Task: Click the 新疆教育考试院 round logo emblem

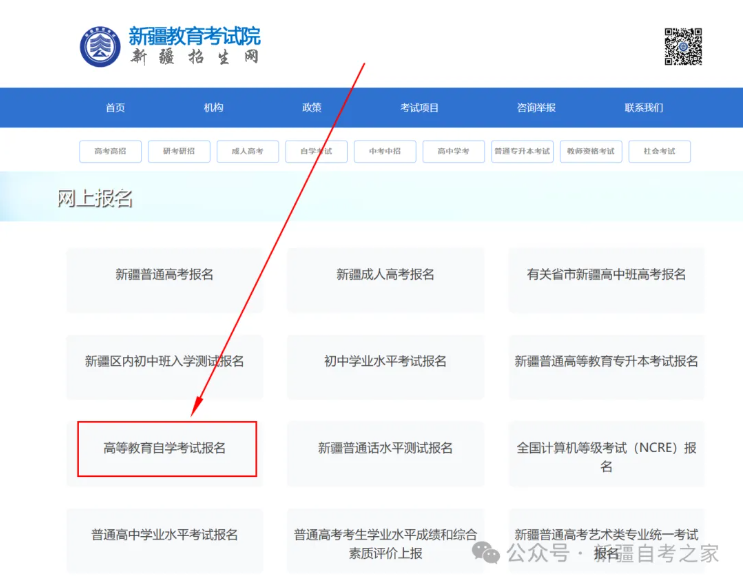Action: point(99,47)
